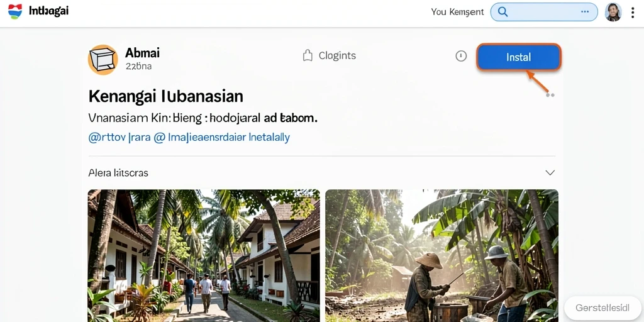Open the farmers in jungle screenshot thumbnail
The image size is (644, 322).
click(x=442, y=255)
